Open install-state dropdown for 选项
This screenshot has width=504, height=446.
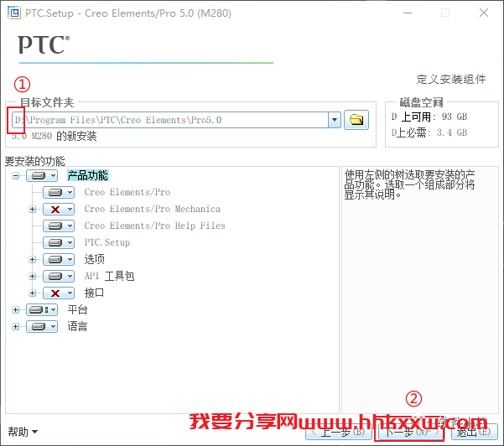tap(59, 259)
